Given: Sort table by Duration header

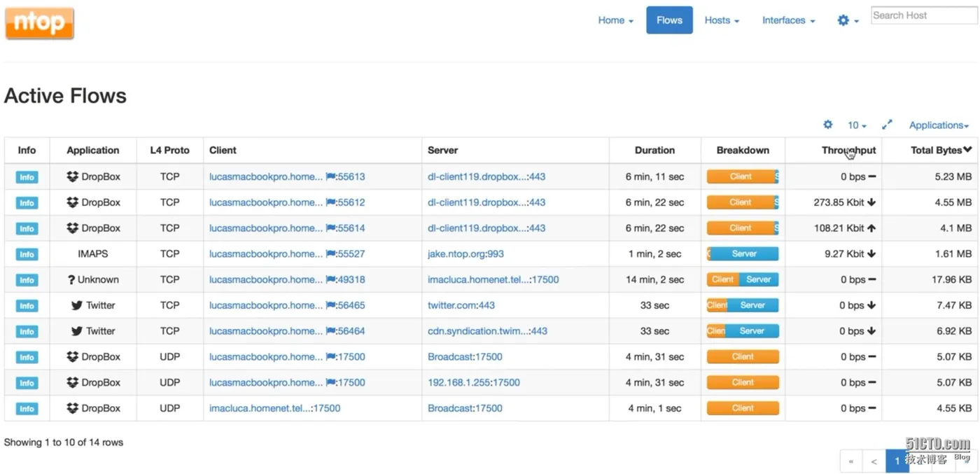Looking at the screenshot, I should 654,150.
